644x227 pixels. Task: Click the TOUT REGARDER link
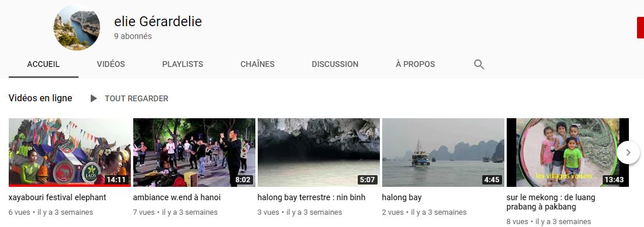pyautogui.click(x=136, y=99)
